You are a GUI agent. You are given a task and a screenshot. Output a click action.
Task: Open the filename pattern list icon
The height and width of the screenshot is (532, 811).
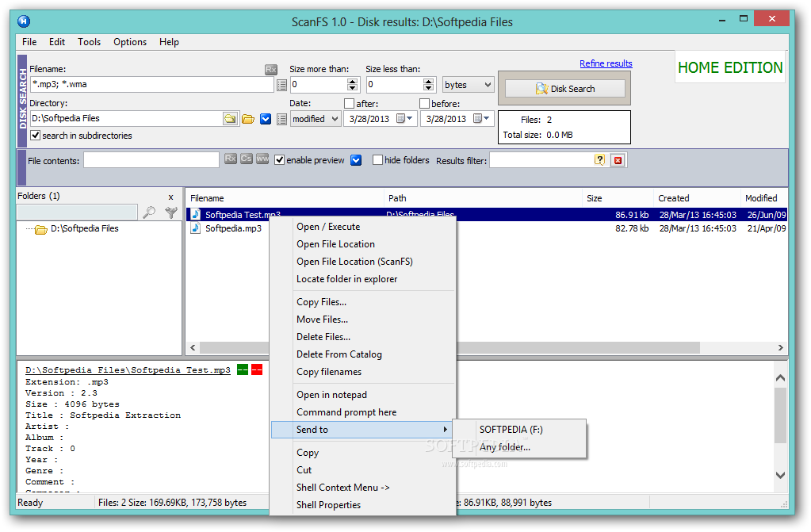tap(282, 85)
